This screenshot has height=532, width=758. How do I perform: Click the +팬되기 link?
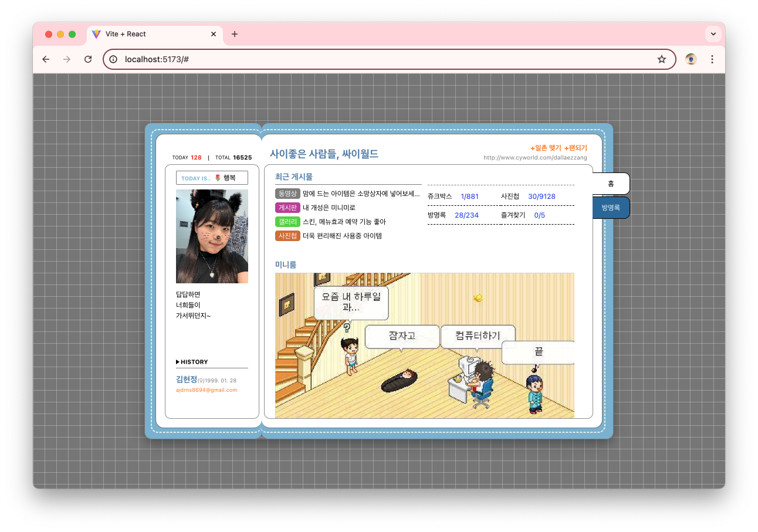click(576, 148)
